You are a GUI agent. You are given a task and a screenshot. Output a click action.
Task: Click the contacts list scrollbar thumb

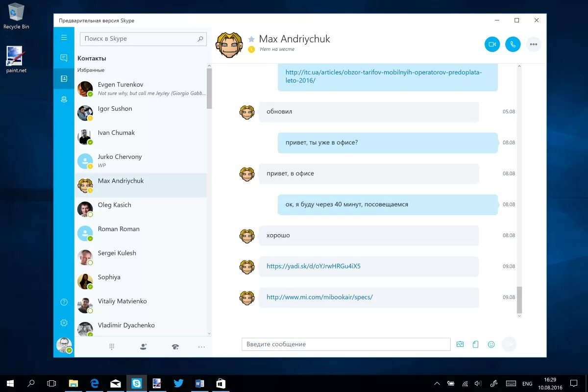click(x=209, y=88)
